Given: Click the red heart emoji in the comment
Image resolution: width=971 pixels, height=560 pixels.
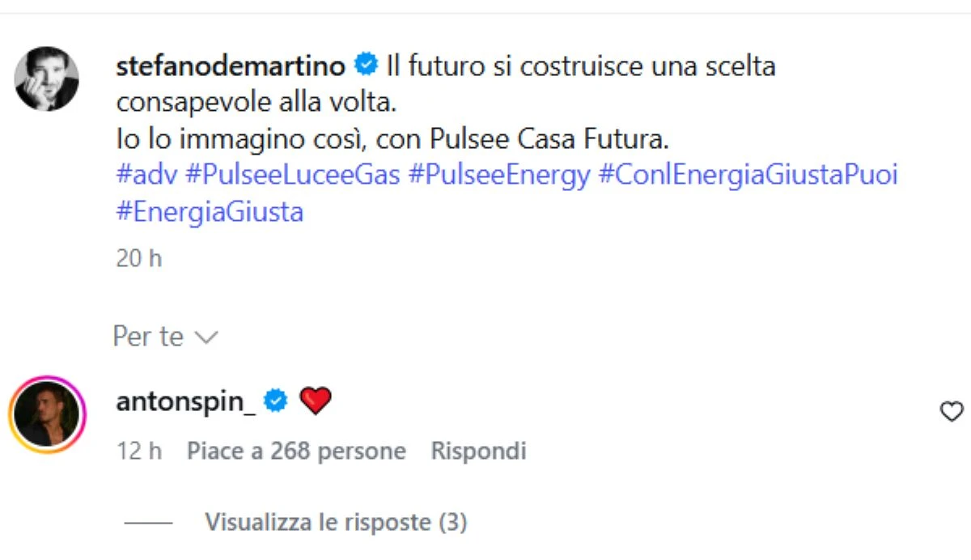Looking at the screenshot, I should pyautogui.click(x=316, y=399).
